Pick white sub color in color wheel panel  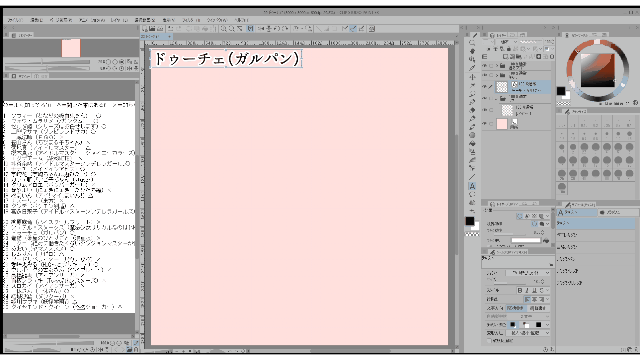[x=567, y=96]
